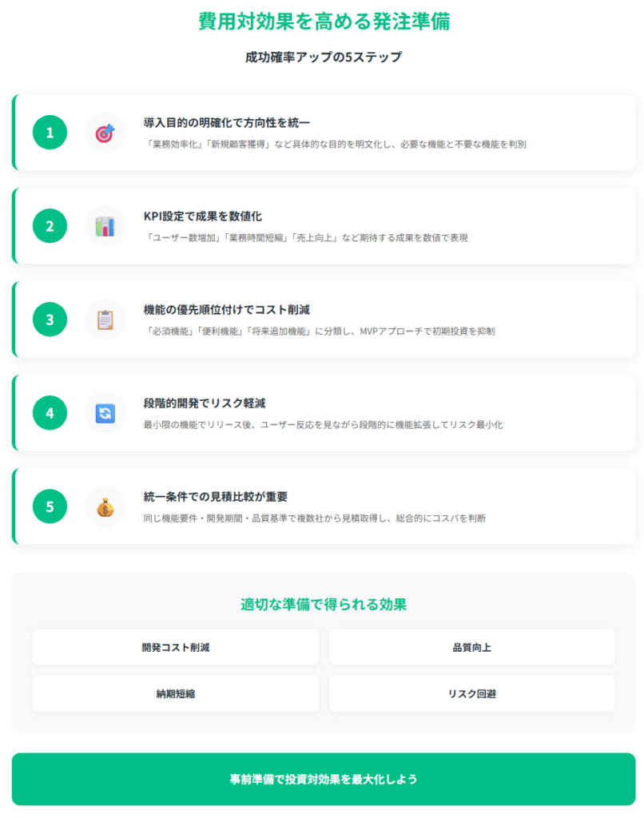
Task: Choose the 納期短縮 box
Action: click(x=176, y=693)
